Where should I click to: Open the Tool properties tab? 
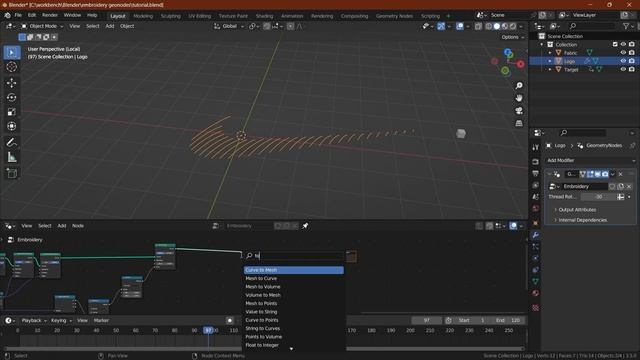[x=536, y=147]
